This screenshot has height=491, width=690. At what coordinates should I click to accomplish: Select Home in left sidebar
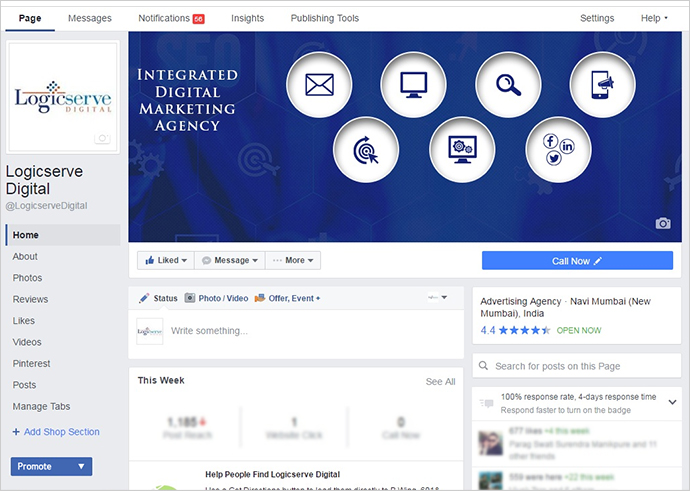pos(63,235)
